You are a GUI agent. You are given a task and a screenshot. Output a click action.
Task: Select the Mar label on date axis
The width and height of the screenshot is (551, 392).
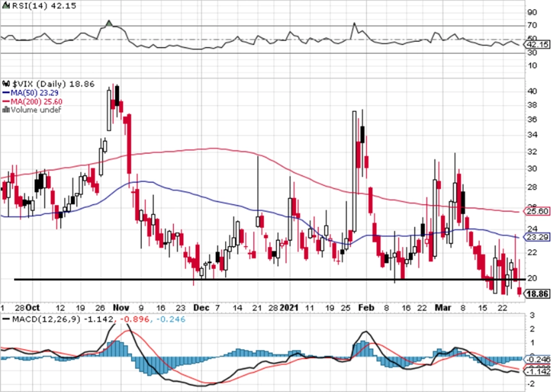[x=443, y=308]
